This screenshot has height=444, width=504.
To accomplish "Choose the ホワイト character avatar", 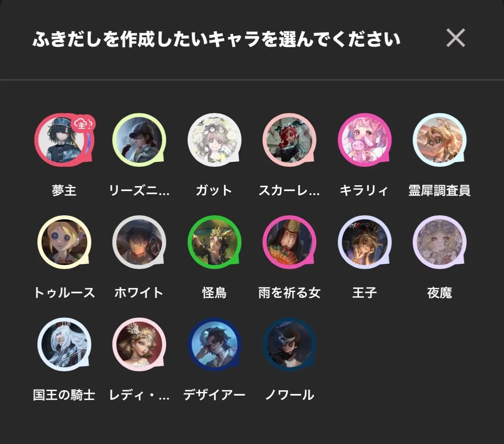I will [139, 242].
